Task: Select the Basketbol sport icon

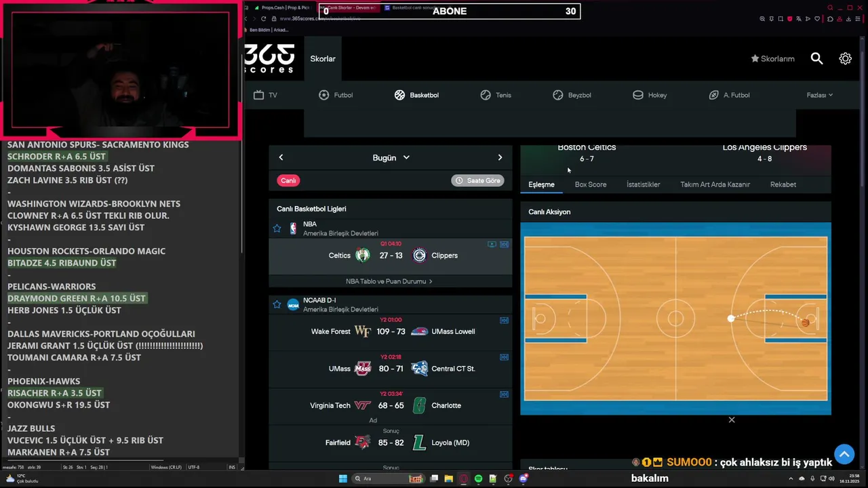Action: pyautogui.click(x=399, y=95)
